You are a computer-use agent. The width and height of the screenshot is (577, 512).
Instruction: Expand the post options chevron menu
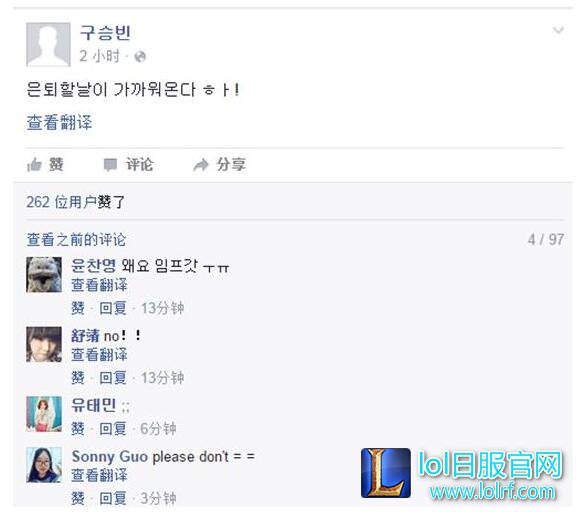point(558,30)
